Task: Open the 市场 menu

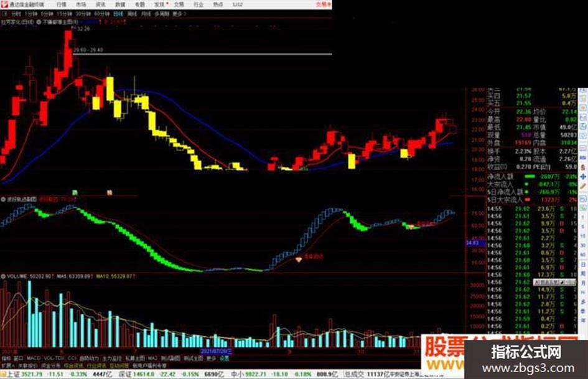Action: point(81,4)
